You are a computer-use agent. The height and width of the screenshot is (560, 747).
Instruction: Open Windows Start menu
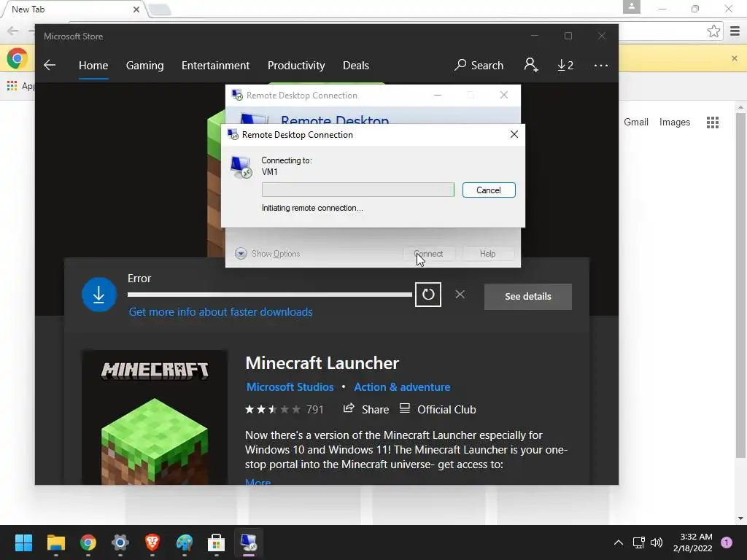[23, 542]
